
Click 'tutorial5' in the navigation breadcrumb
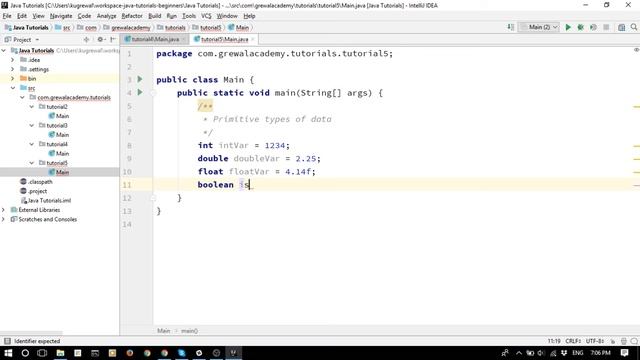211,27
